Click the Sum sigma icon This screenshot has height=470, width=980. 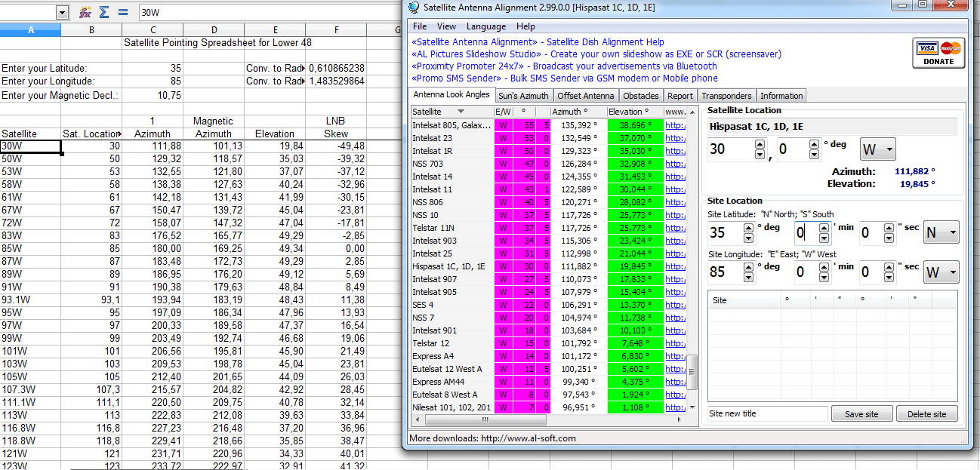click(105, 13)
